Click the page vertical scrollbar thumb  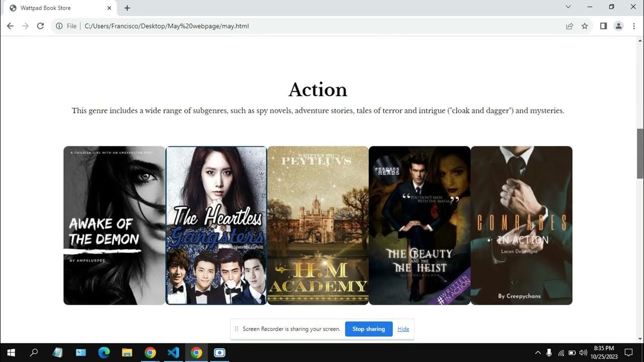click(x=640, y=153)
